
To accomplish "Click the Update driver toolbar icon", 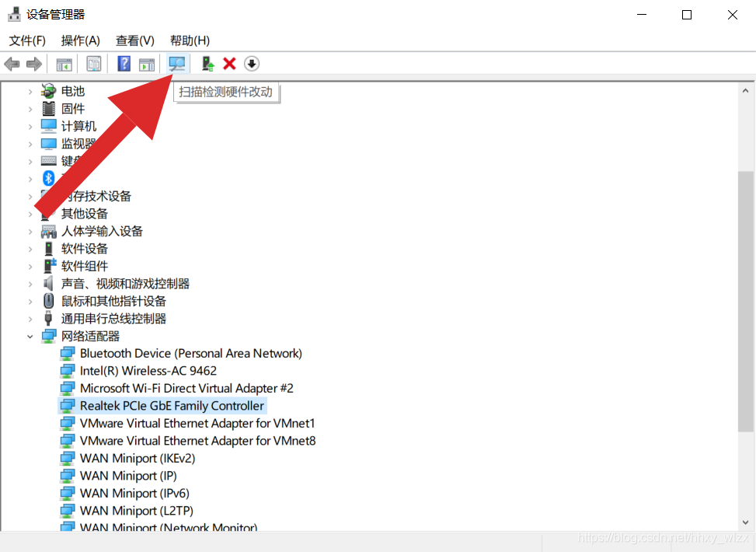I will pos(207,64).
